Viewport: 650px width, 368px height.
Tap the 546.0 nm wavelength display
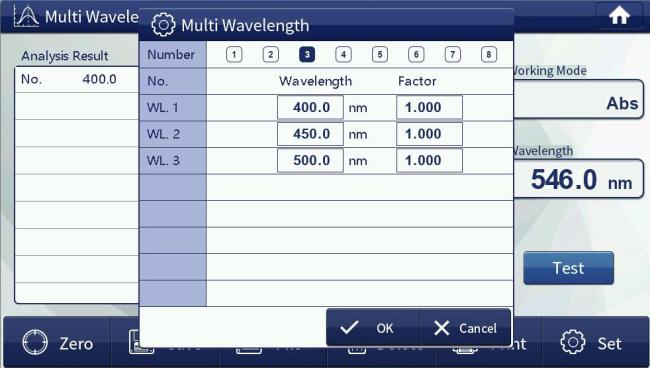(579, 179)
